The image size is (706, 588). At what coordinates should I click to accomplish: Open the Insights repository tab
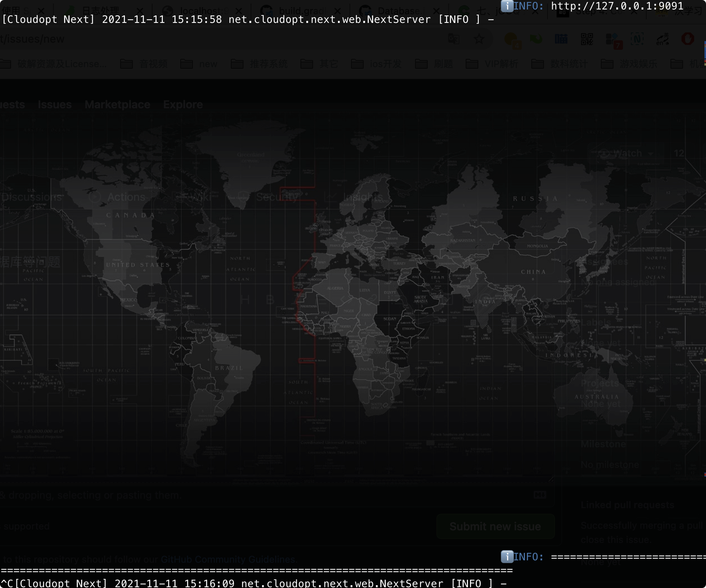coord(354,197)
